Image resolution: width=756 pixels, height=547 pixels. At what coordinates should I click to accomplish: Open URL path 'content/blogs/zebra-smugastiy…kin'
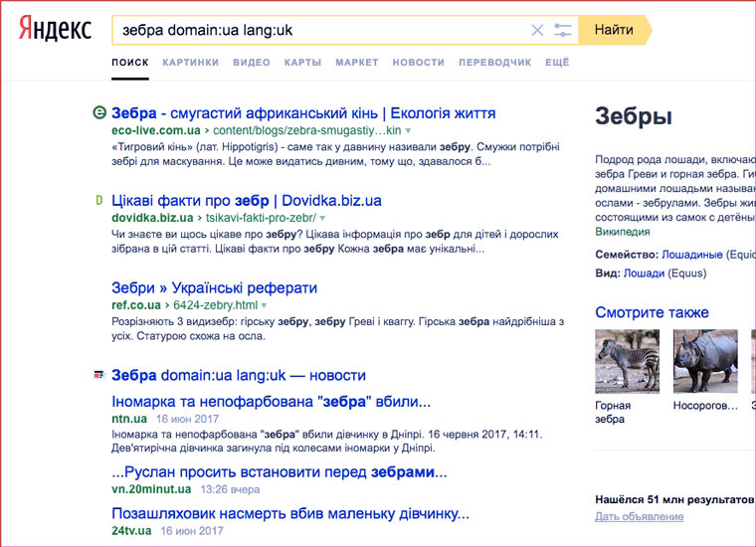click(307, 130)
